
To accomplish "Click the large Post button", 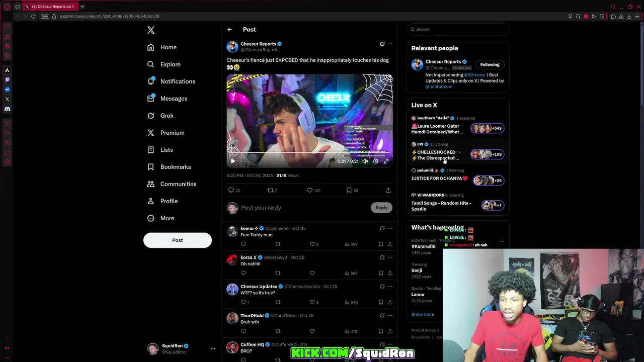I will (178, 240).
